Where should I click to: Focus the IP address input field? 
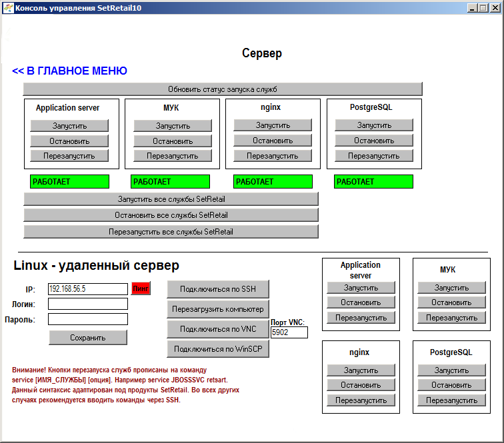coord(88,289)
